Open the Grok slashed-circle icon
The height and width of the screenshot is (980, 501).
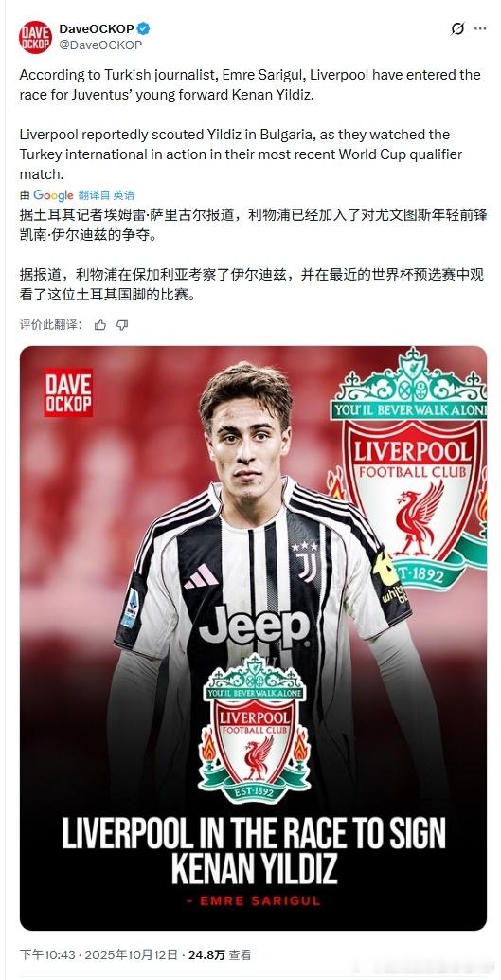click(457, 29)
